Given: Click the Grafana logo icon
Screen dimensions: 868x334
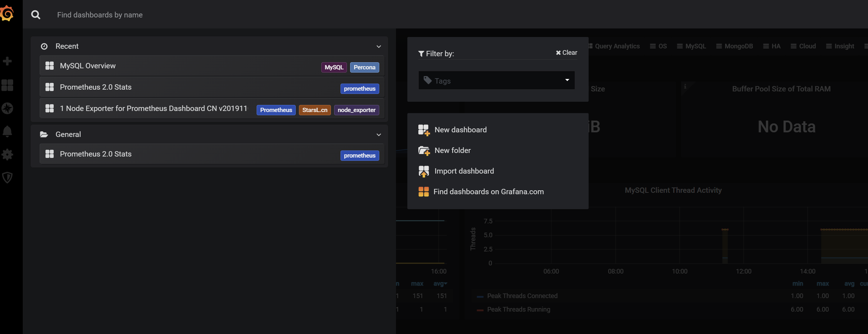Looking at the screenshot, I should click(x=7, y=14).
